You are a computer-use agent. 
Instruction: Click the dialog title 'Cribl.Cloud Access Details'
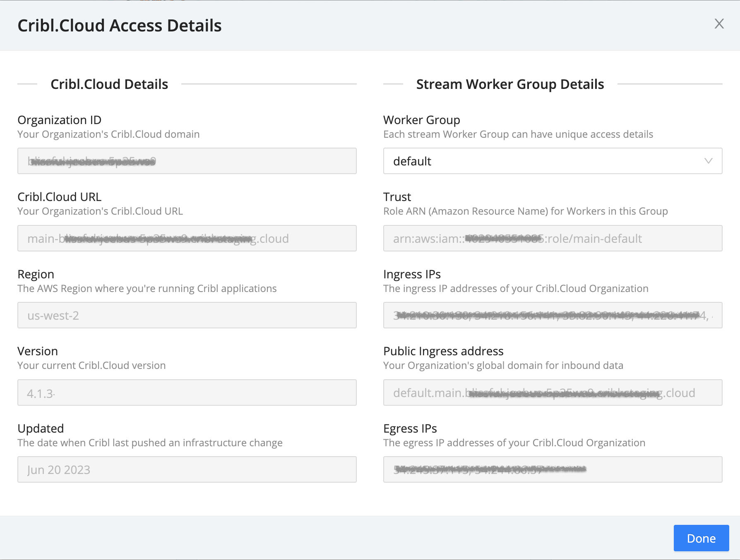[x=120, y=26]
